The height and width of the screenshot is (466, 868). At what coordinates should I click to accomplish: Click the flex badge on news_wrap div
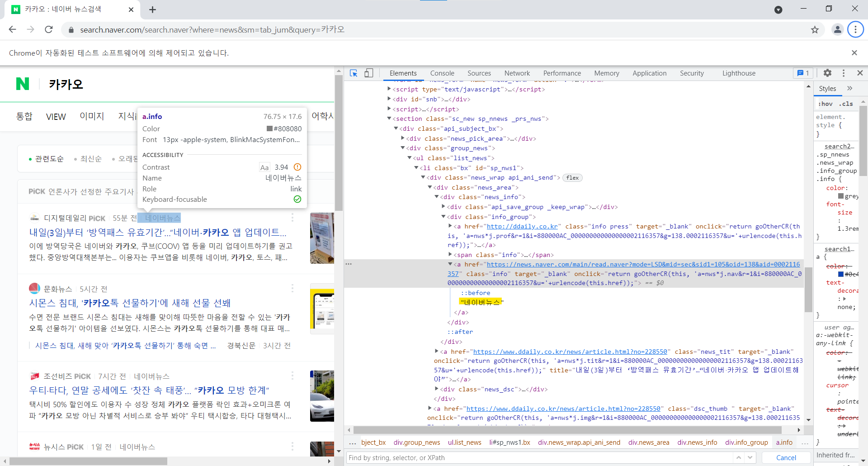(572, 178)
